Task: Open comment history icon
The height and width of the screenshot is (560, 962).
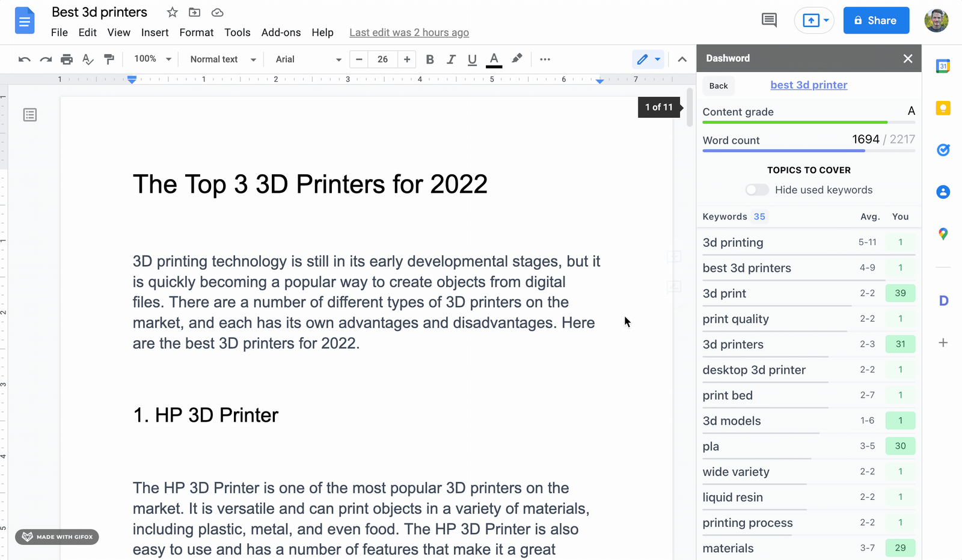Action: pos(769,20)
